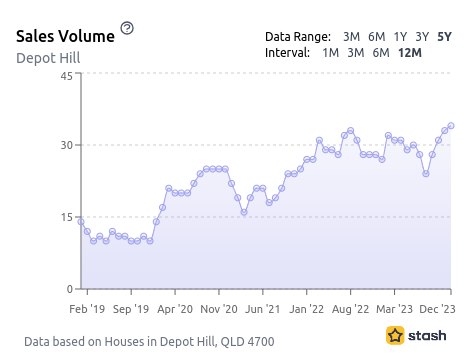Click the first data point at Feb '19
Image resolution: width=472 pixels, height=363 pixels.
tap(81, 222)
